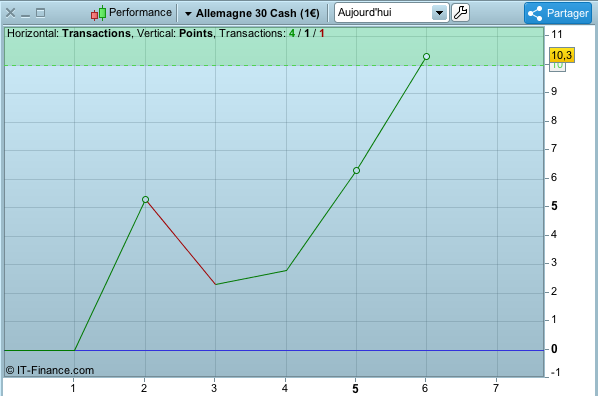Click the vertical axis value 9

point(554,92)
